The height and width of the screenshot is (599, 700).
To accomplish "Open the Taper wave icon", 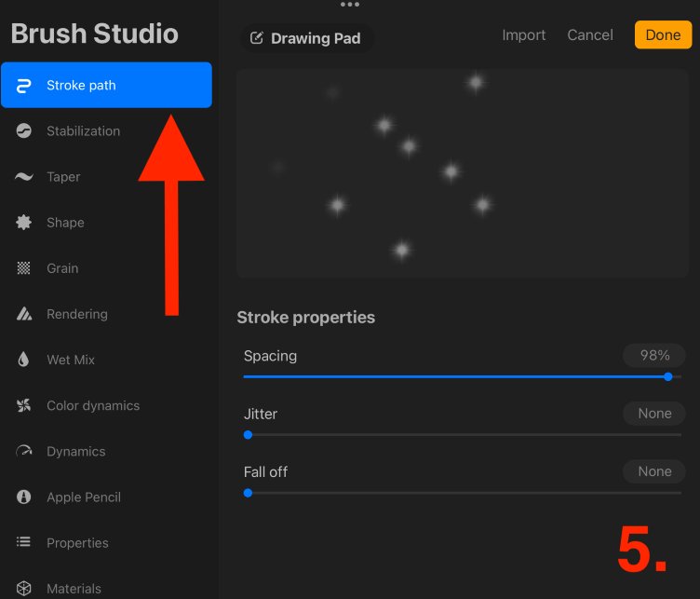I will click(x=23, y=176).
